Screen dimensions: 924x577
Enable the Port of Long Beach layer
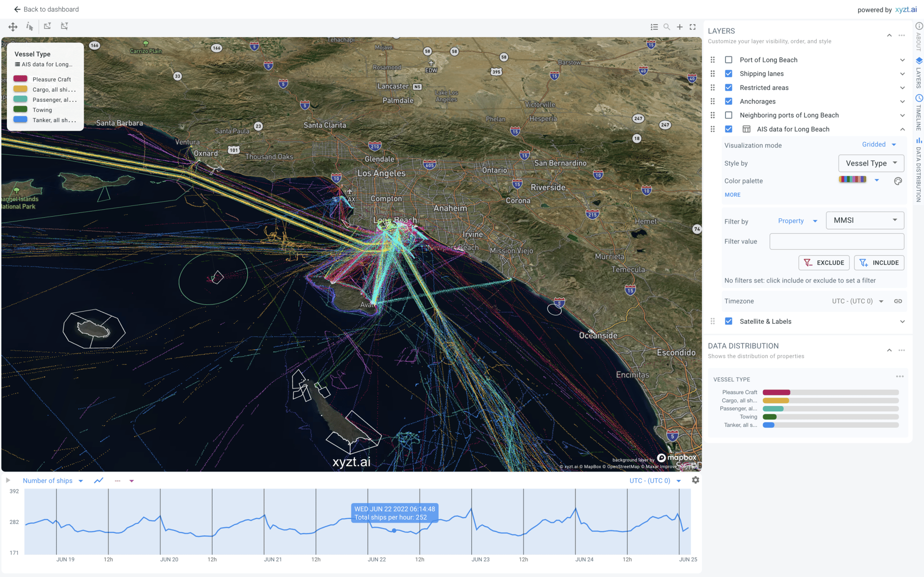729,60
